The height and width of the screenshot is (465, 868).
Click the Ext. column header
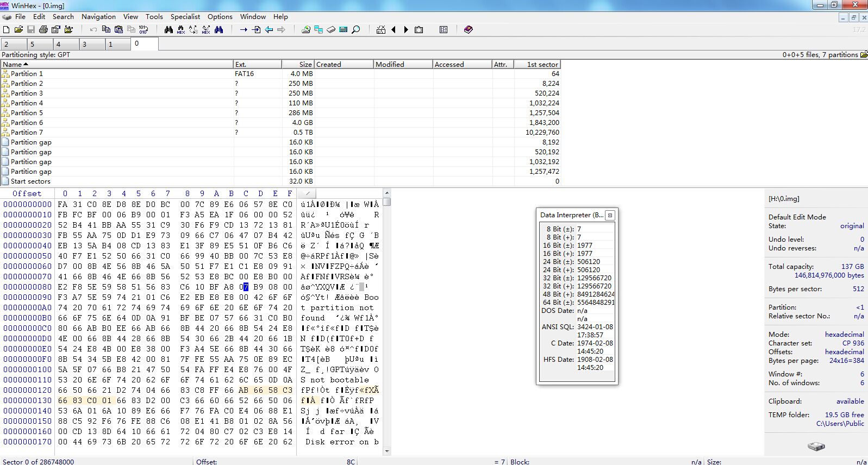click(x=258, y=64)
